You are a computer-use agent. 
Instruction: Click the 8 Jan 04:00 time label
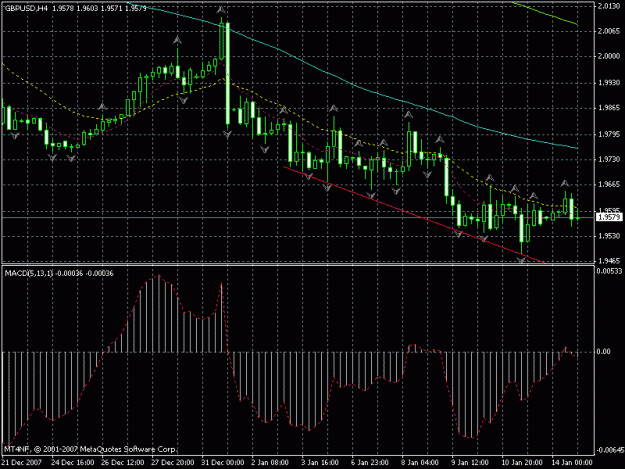point(420,463)
